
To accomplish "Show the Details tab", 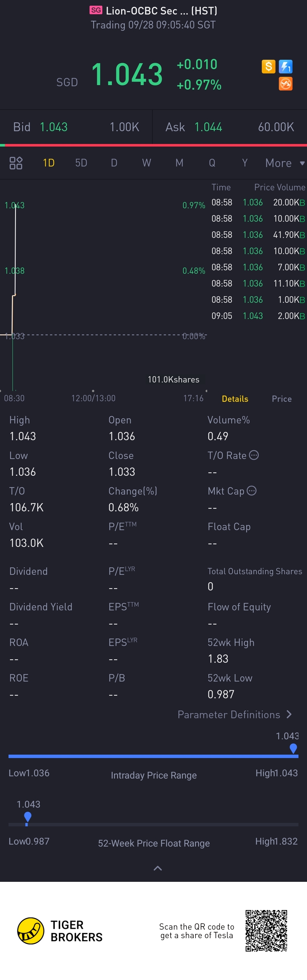I will click(x=235, y=399).
